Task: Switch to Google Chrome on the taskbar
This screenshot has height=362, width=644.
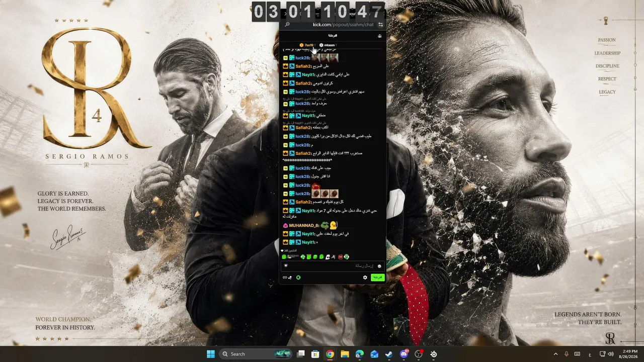Action: pyautogui.click(x=330, y=354)
